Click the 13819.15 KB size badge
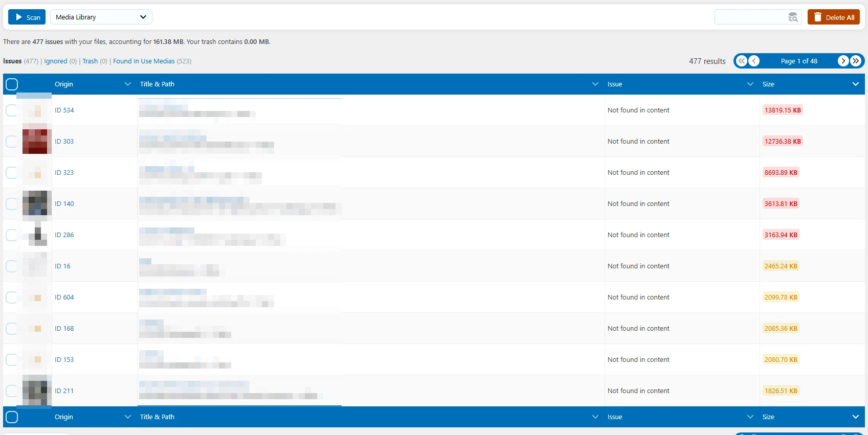Screen dimensions: 868x435 tap(783, 110)
